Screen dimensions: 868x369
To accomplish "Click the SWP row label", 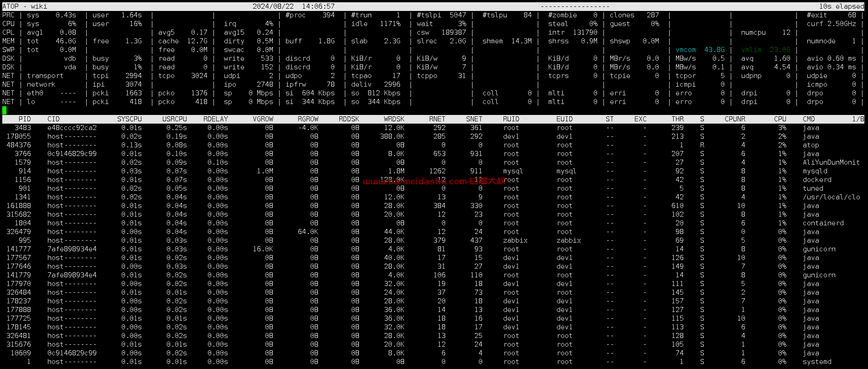I will pyautogui.click(x=8, y=50).
